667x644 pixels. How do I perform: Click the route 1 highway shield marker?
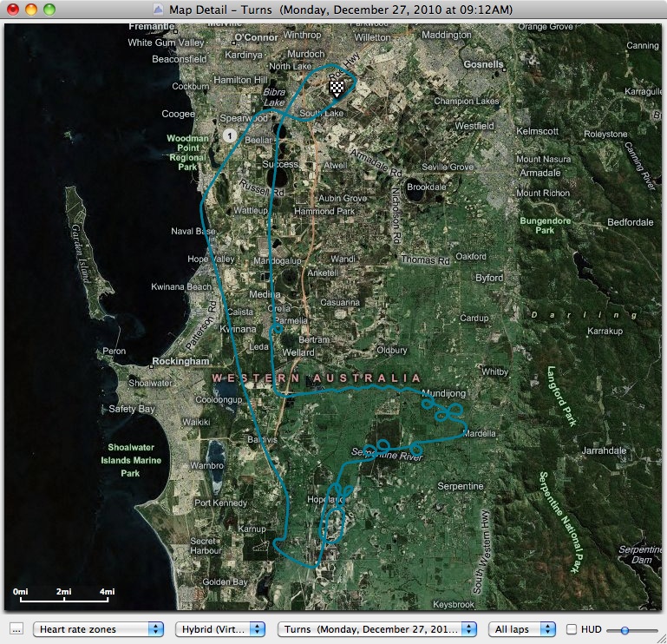228,135
